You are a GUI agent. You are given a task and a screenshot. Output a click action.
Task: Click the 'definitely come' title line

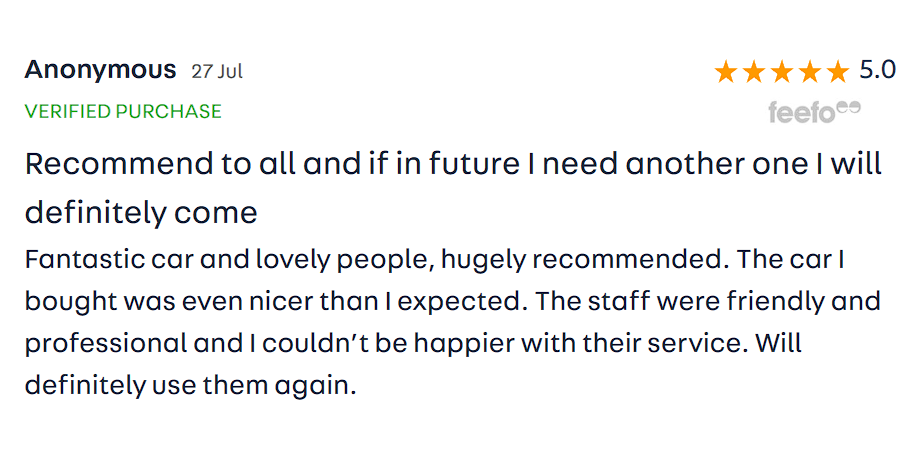141,212
